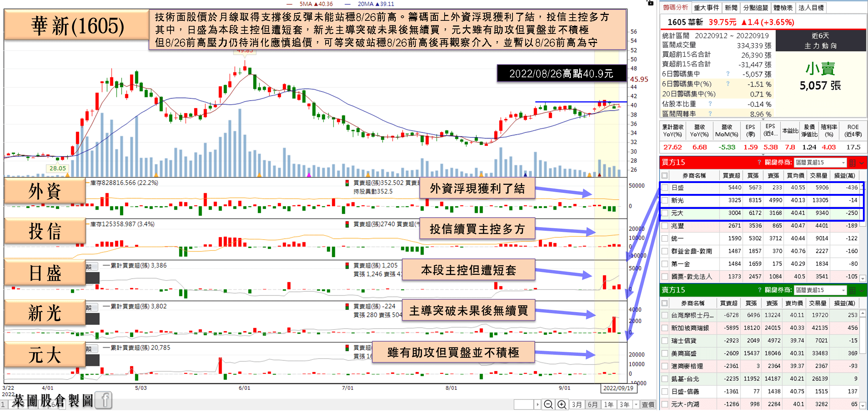The image size is (868, 420).
Task: Click the 新光 legend marker before 買賣超(張) -224
Action: coord(347,307)
